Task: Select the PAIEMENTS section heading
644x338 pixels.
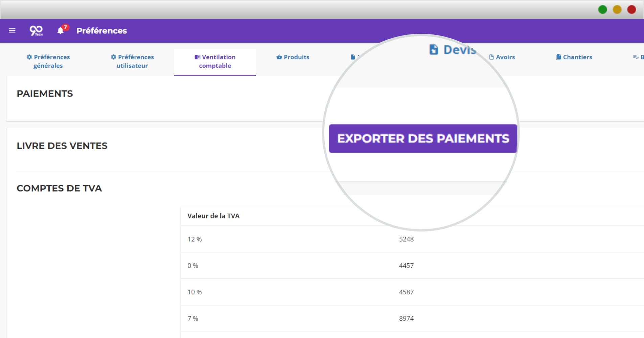Action: pyautogui.click(x=45, y=94)
